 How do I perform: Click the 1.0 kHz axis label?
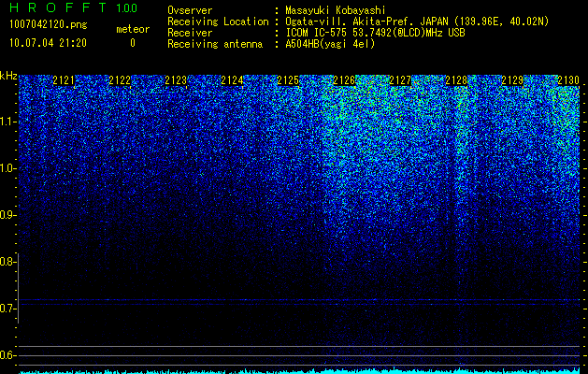tap(7, 168)
